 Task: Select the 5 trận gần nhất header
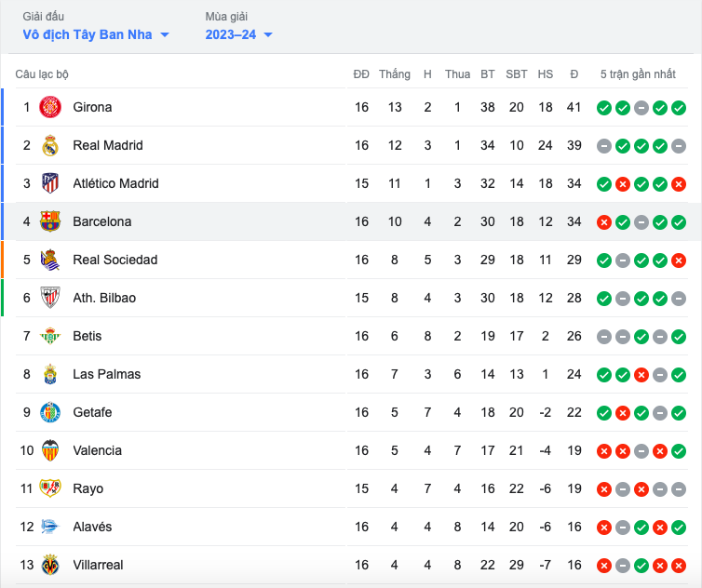[638, 73]
